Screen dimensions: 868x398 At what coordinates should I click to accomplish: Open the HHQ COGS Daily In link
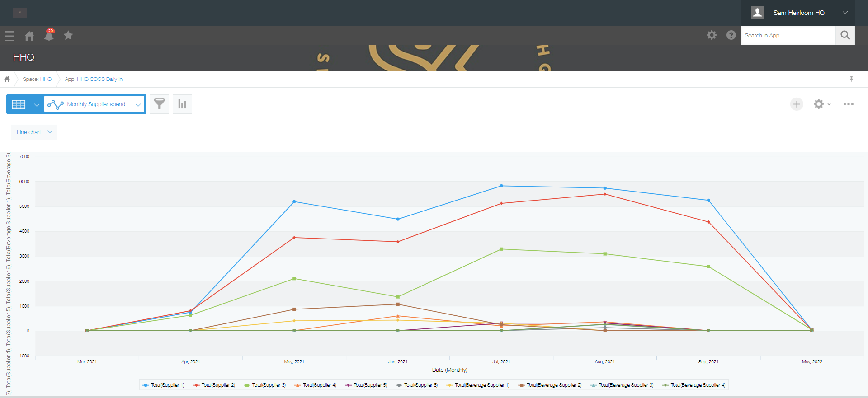pos(99,79)
